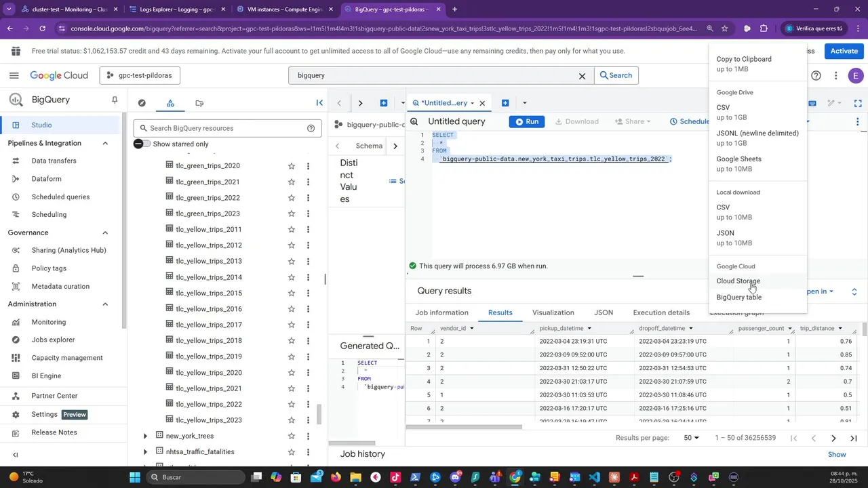Collapse the Governance section
The height and width of the screenshot is (488, 868).
(x=105, y=232)
